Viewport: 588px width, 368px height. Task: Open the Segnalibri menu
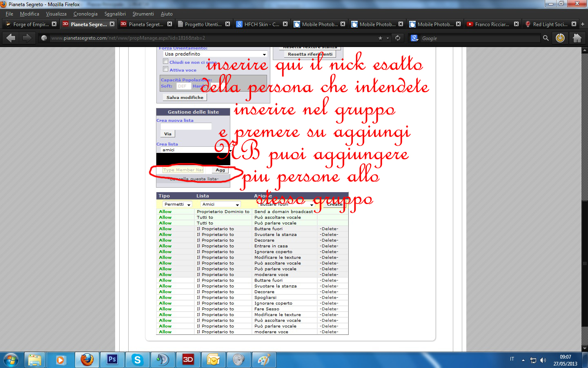115,14
